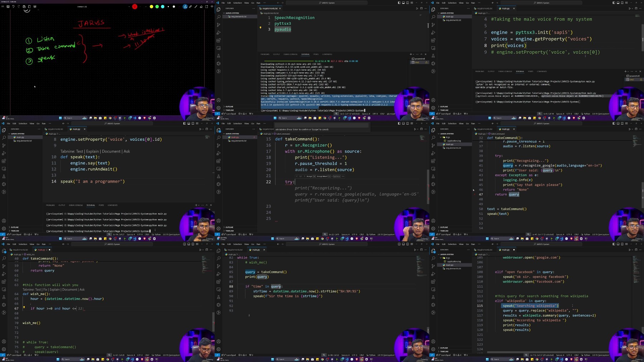This screenshot has height=362, width=644.
Task: Switch to requirements.txt tab in the 'if "time" in query' window
Action: [235, 250]
